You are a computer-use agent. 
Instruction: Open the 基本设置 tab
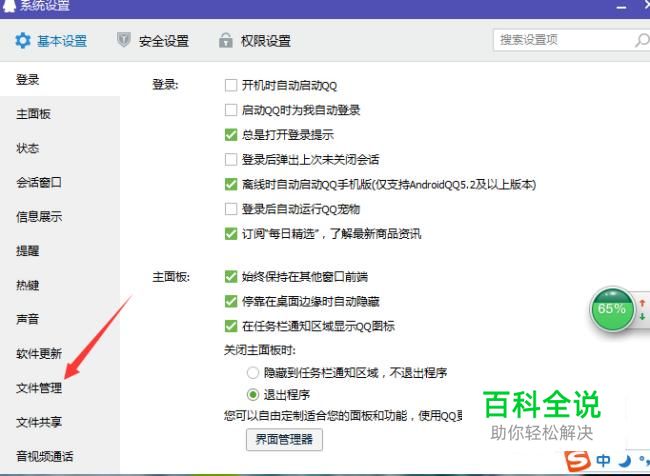click(x=51, y=41)
